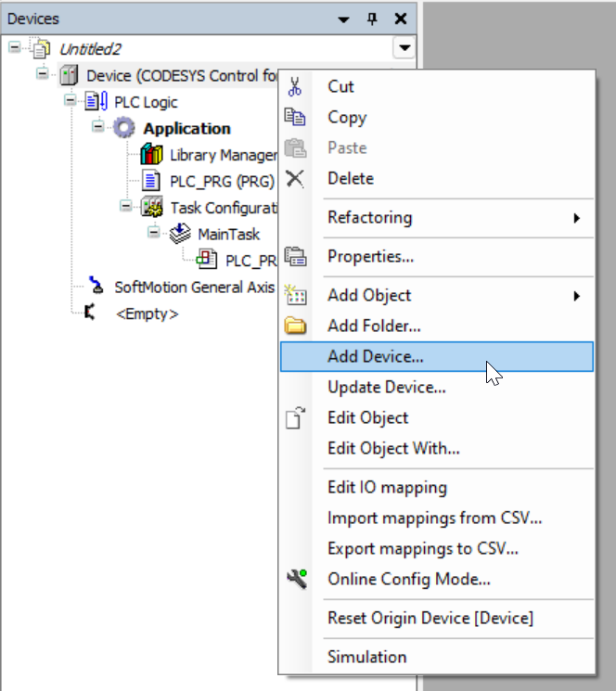Click the PLC Logic icon
Image resolution: width=616 pixels, height=691 pixels.
96,101
